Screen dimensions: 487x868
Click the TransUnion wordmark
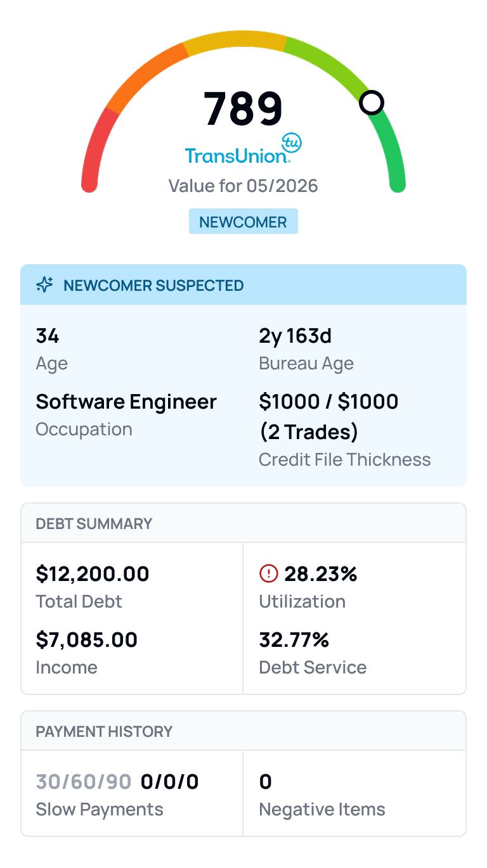coord(238,155)
